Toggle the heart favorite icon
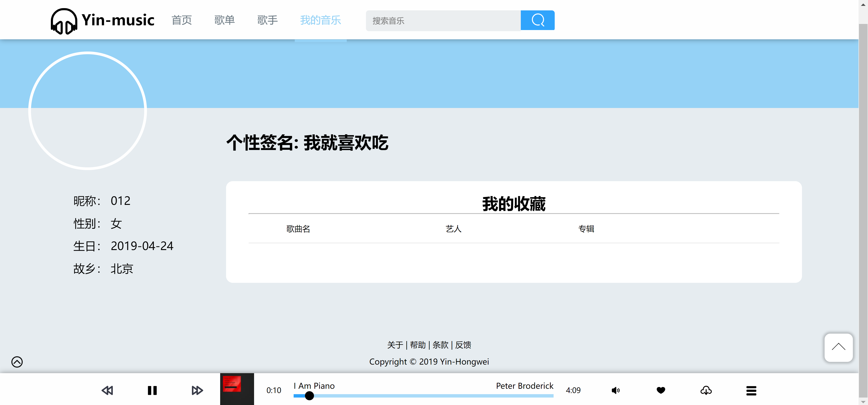Image resolution: width=868 pixels, height=405 pixels. tap(661, 390)
